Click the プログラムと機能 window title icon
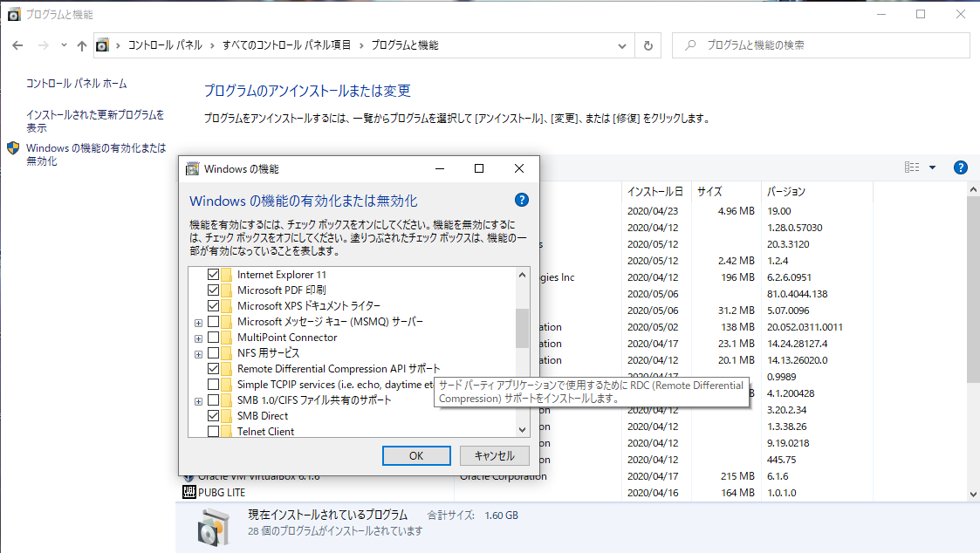Screen dimensions: 980x553 [x=14, y=14]
